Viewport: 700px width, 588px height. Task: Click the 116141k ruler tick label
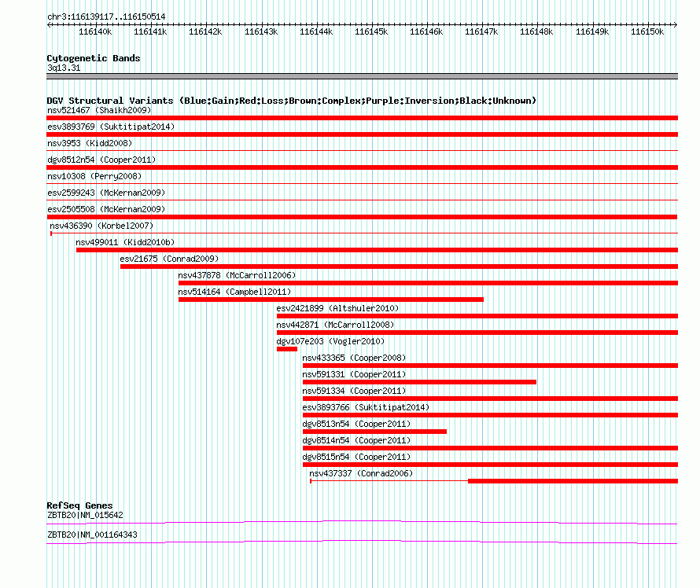(150, 31)
